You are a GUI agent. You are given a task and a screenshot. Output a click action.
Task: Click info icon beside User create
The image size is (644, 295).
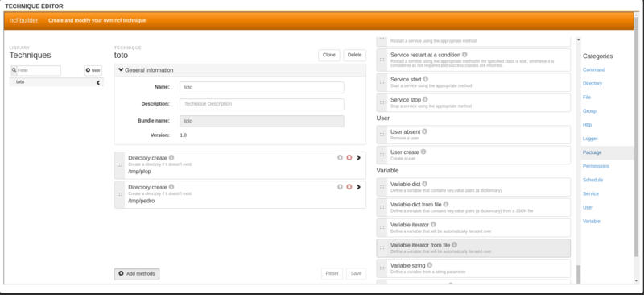(423, 152)
